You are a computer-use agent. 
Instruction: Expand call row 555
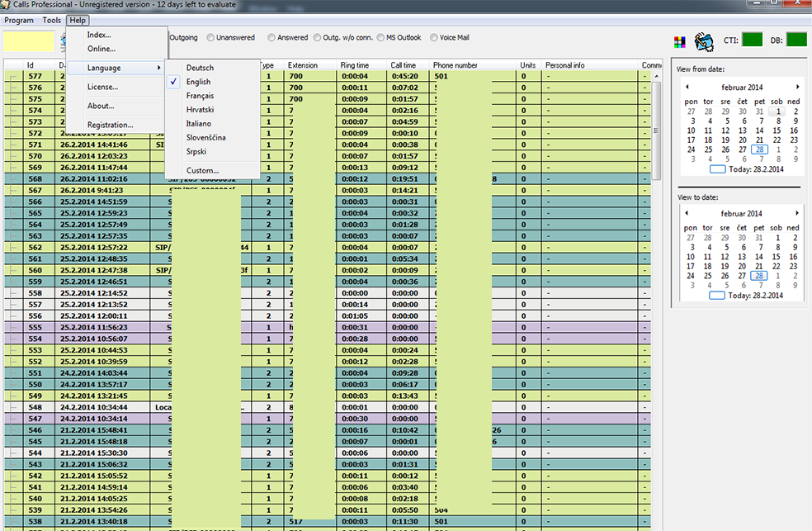13,327
